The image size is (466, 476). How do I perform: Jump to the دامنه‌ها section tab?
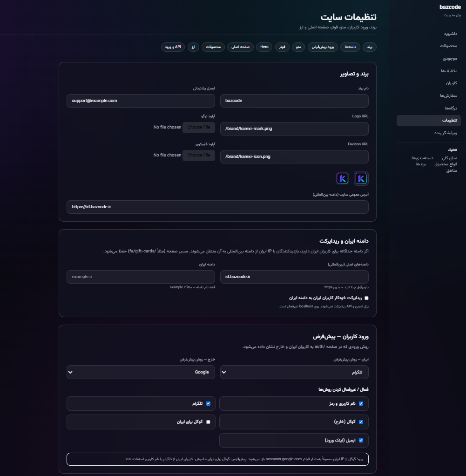click(x=351, y=47)
